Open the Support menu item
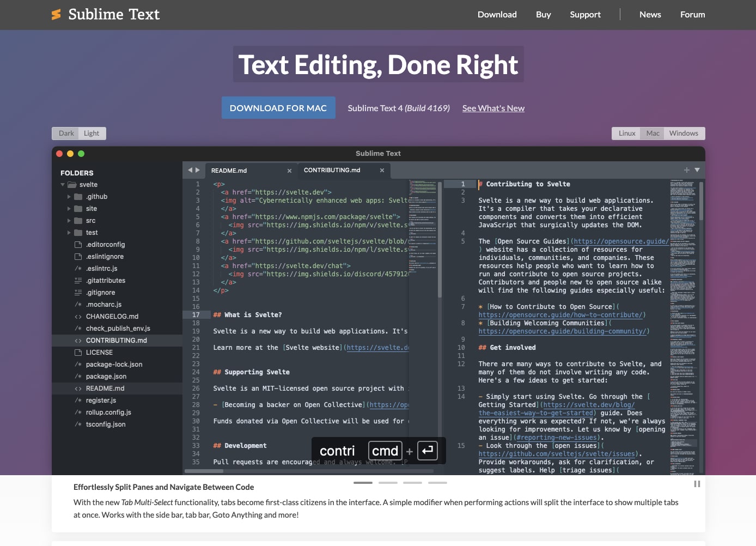The image size is (756, 546). pyautogui.click(x=585, y=15)
